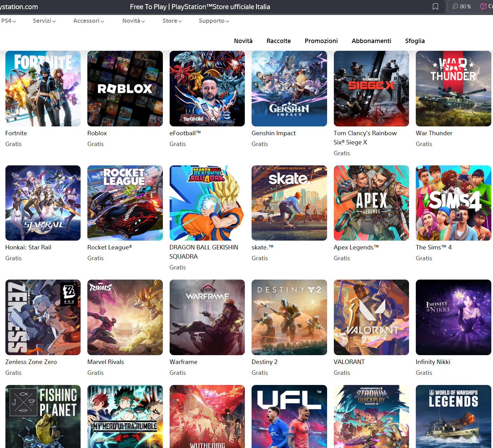Open the Wuthering Waves cover art
The image size is (493, 448).
pyautogui.click(x=207, y=416)
